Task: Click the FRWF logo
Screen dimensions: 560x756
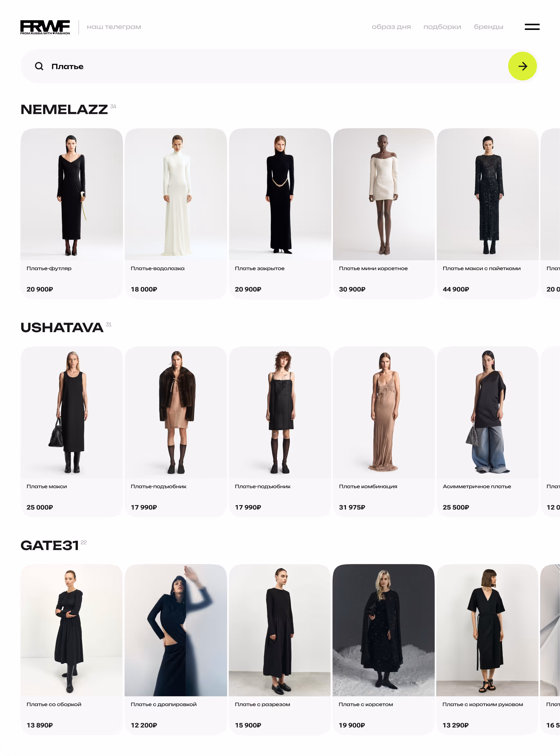Action: click(x=45, y=27)
